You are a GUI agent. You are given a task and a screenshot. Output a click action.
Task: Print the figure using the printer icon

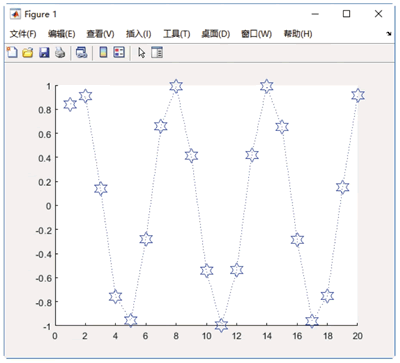tap(60, 52)
